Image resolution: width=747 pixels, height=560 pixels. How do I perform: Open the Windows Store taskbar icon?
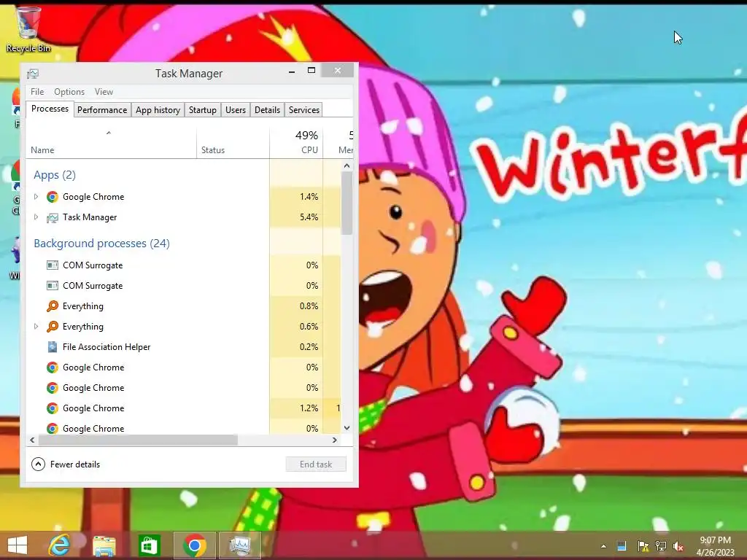point(149,545)
